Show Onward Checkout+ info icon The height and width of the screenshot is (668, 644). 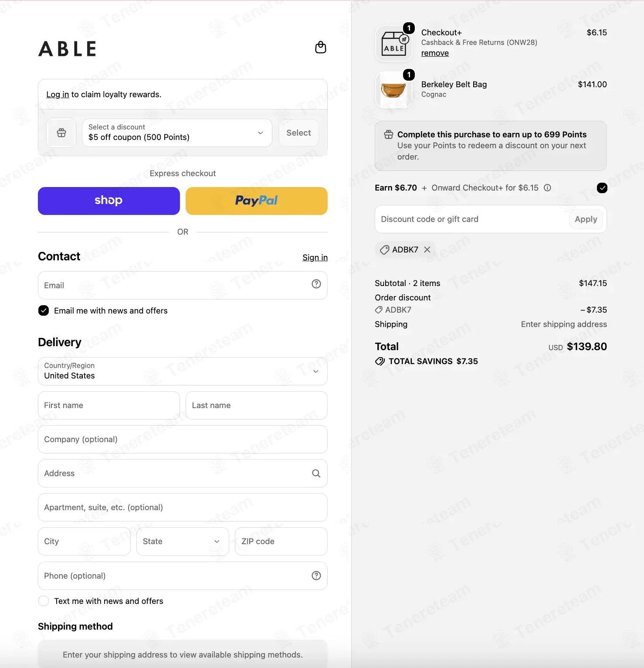548,187
